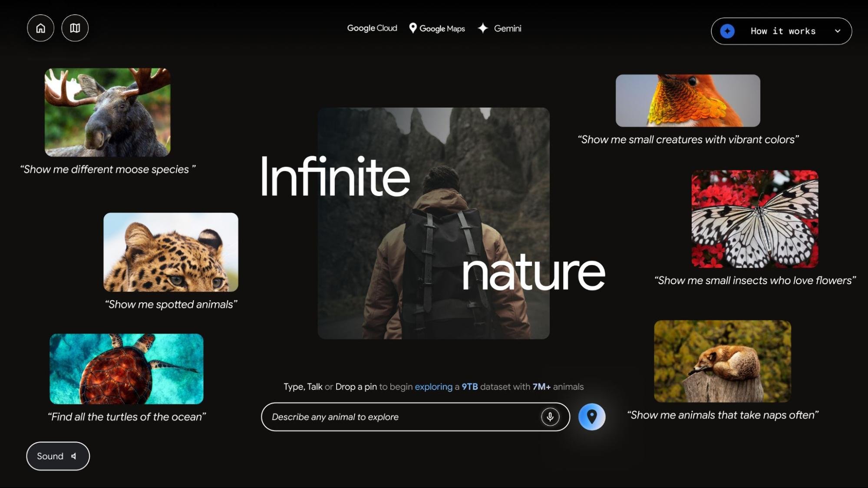The width and height of the screenshot is (868, 488).
Task: Click the How it works chevron arrow
Action: coord(839,30)
